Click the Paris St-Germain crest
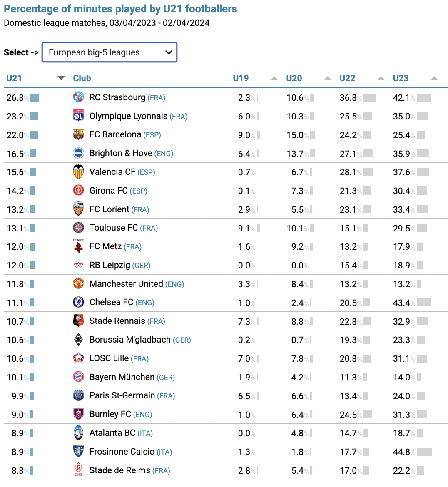Image resolution: width=448 pixels, height=487 pixels. pos(78,395)
